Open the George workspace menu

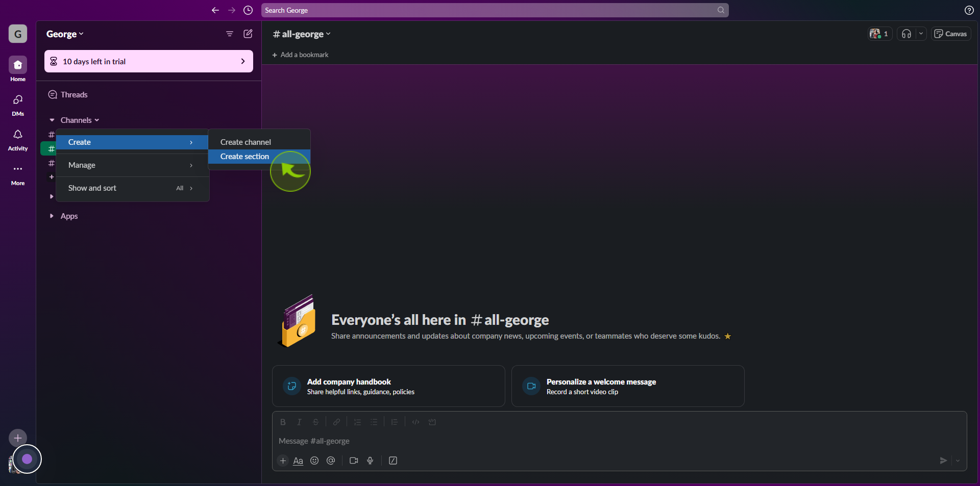(65, 34)
